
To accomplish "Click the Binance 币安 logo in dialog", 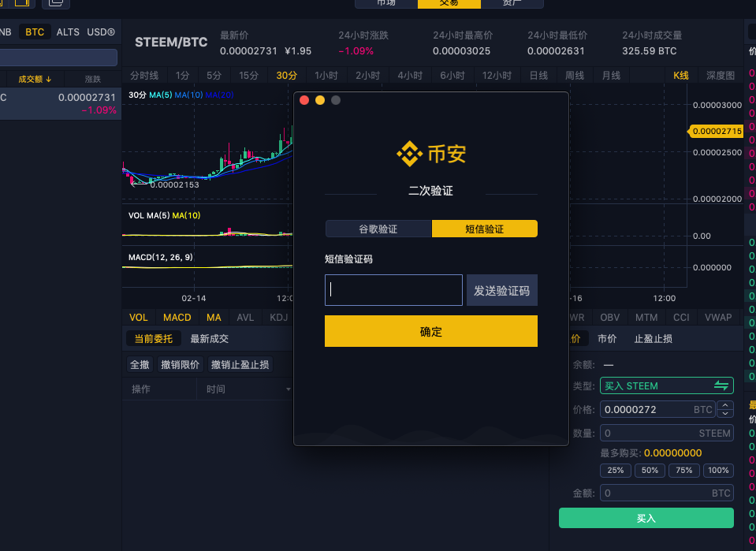I will pos(431,154).
